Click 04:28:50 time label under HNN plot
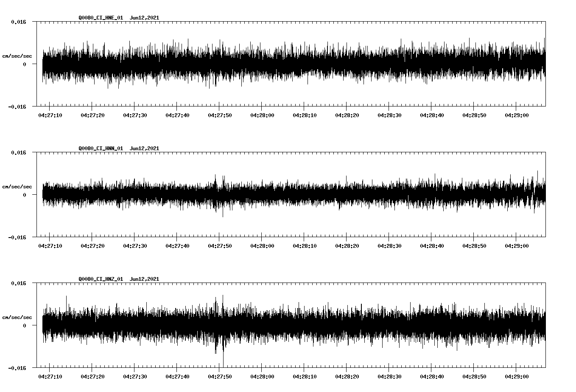 (x=474, y=246)
